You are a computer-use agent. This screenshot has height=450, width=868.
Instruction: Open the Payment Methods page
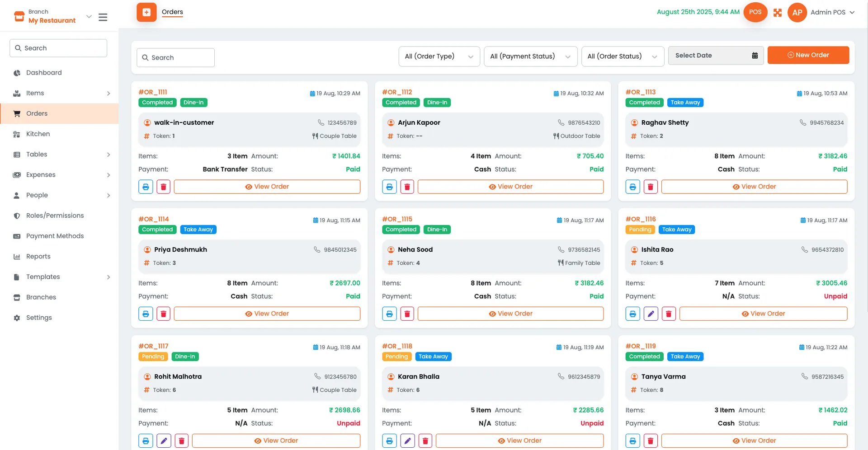coord(54,236)
